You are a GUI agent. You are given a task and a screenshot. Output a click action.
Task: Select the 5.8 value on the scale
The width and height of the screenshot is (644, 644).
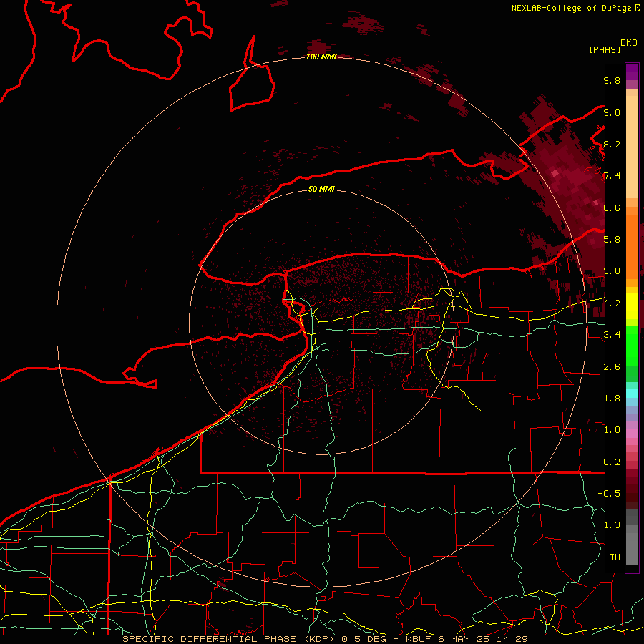[612, 240]
